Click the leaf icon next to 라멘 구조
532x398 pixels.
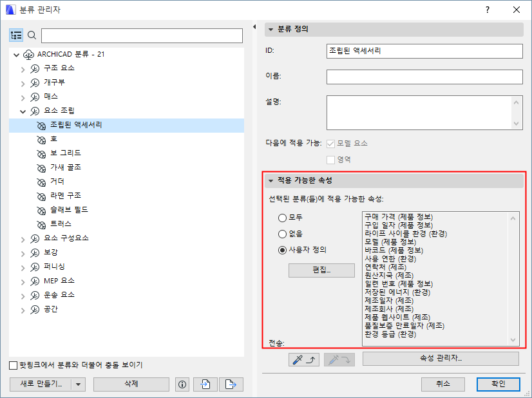(41, 196)
